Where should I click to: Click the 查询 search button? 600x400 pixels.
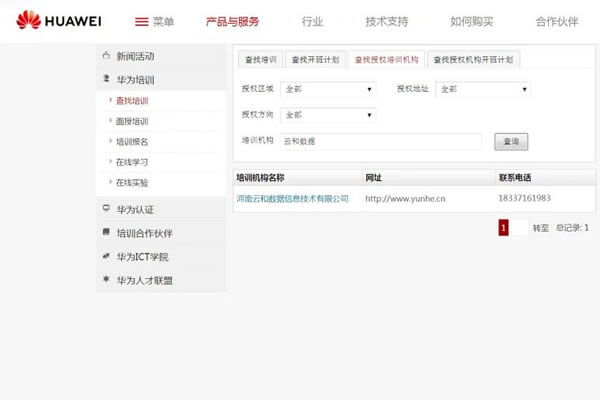point(511,142)
